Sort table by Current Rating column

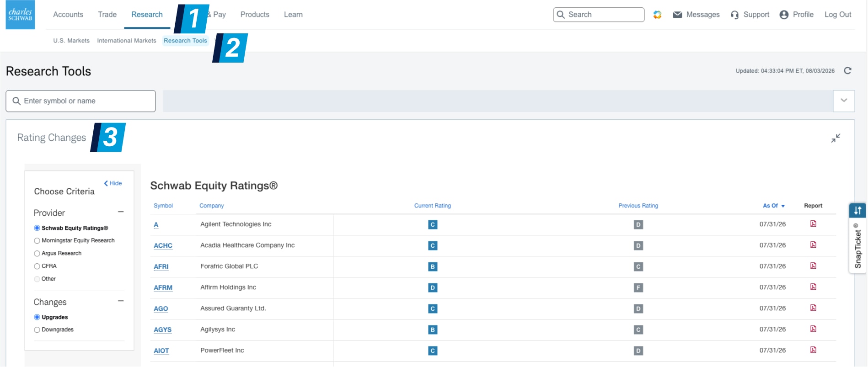[433, 206]
